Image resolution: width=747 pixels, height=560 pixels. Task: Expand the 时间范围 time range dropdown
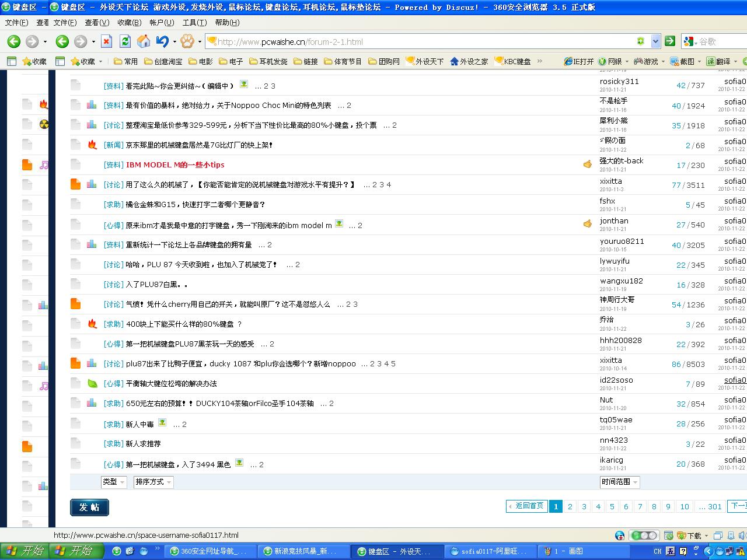(620, 482)
